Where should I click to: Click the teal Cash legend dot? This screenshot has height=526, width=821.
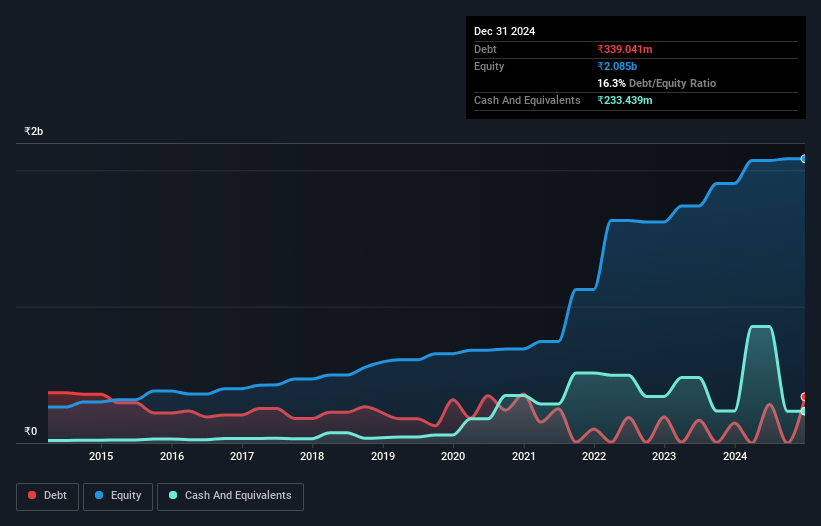coord(173,495)
